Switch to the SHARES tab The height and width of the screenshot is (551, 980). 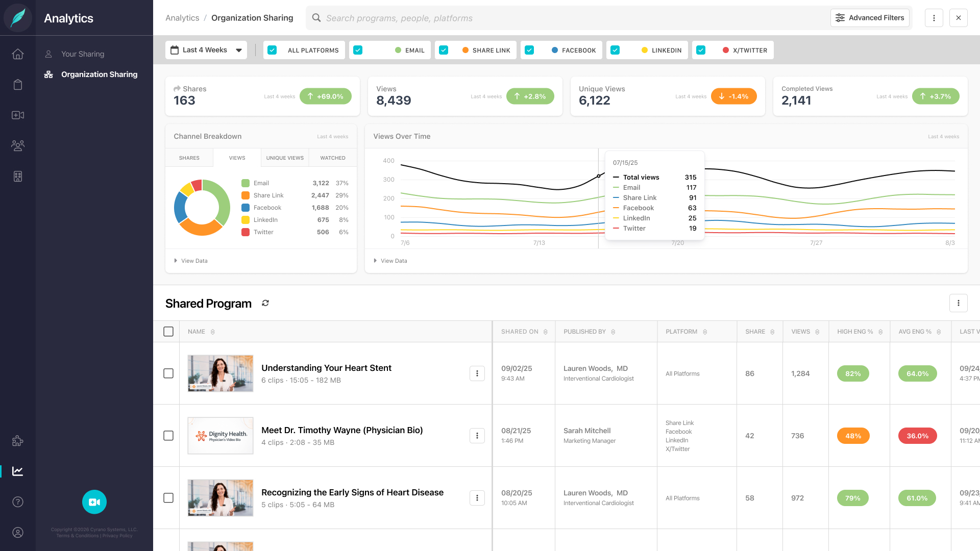click(189, 158)
